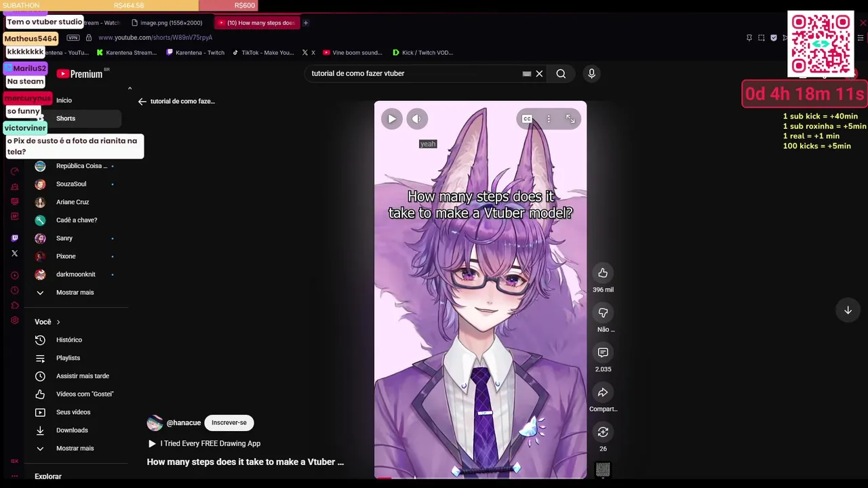Switch to image.png browser tab
Image resolution: width=868 pixels, height=488 pixels.
point(167,23)
